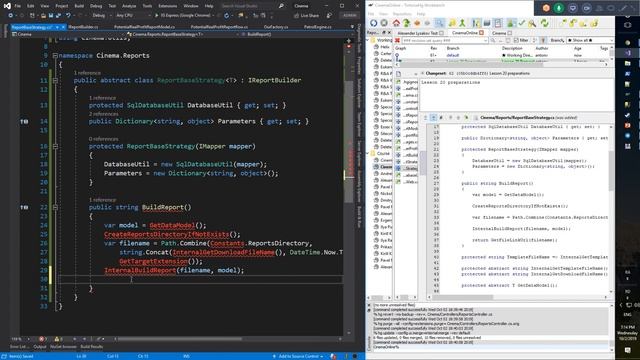Open the File menu in Visual Studio
The image size is (640, 360).
click(x=18, y=6)
